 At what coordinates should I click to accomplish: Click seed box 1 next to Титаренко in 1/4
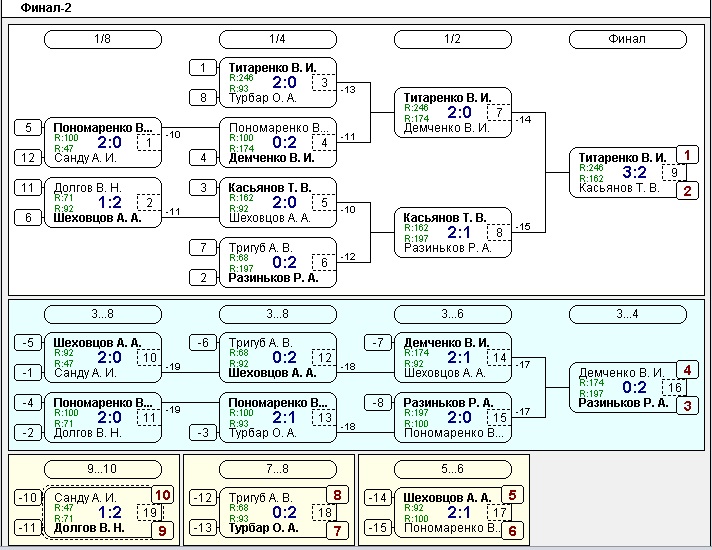tap(203, 68)
